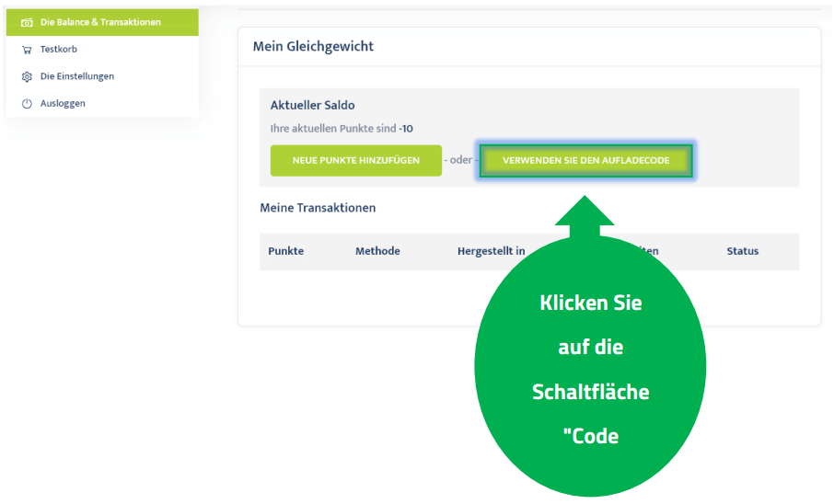Click the Methode column header

point(377,251)
